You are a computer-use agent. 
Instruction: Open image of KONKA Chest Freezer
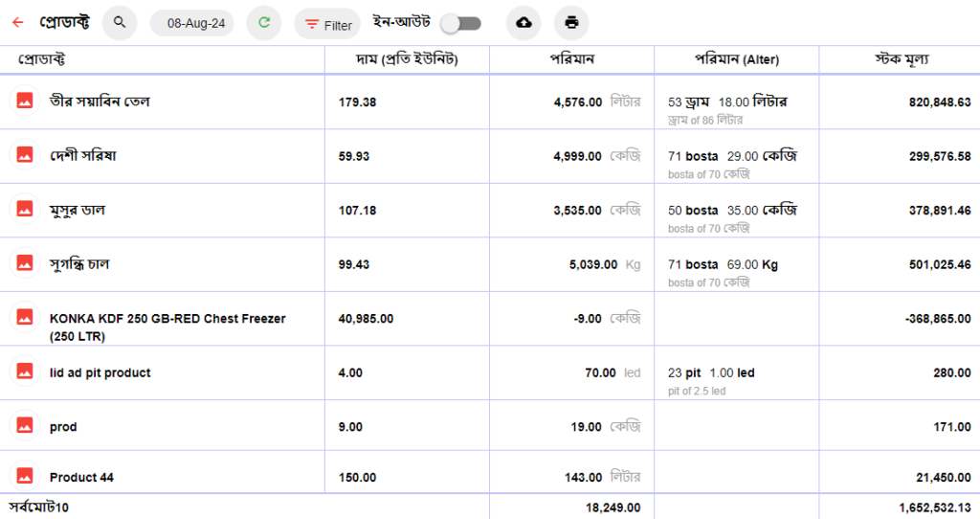pos(24,318)
